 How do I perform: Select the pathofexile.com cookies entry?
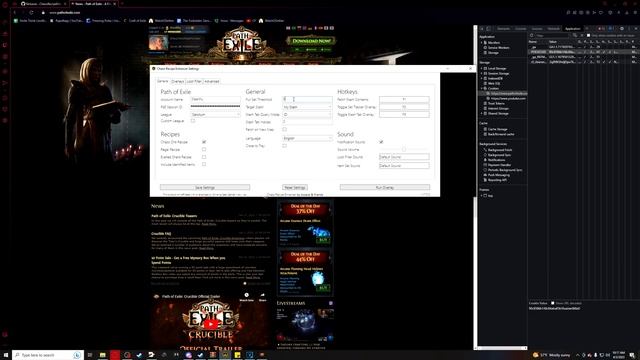508,93
